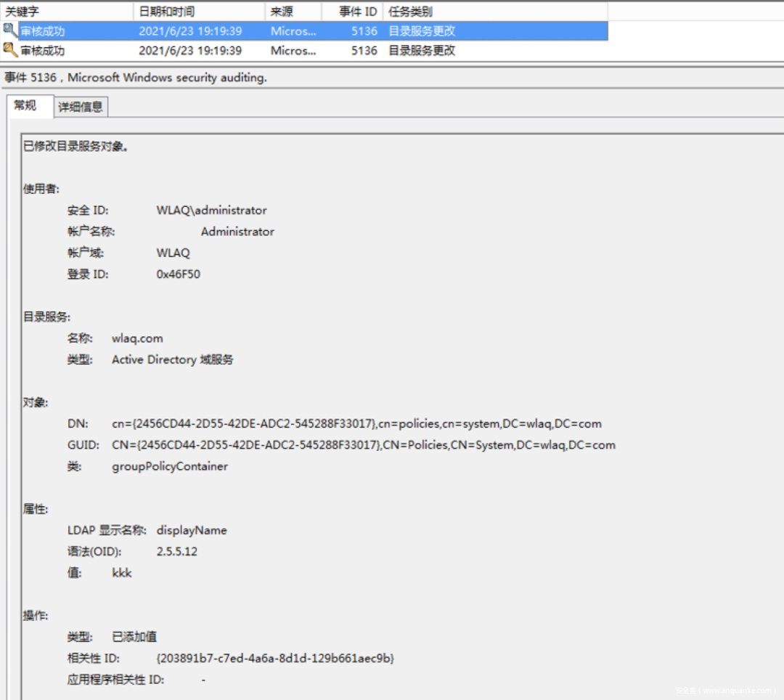Click the account name value Administrator
Viewport: 784px width, 700px height.
pos(237,232)
